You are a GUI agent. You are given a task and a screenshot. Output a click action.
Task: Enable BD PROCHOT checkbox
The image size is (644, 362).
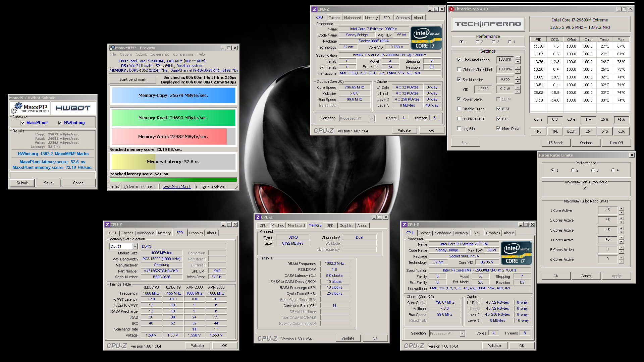click(x=459, y=119)
